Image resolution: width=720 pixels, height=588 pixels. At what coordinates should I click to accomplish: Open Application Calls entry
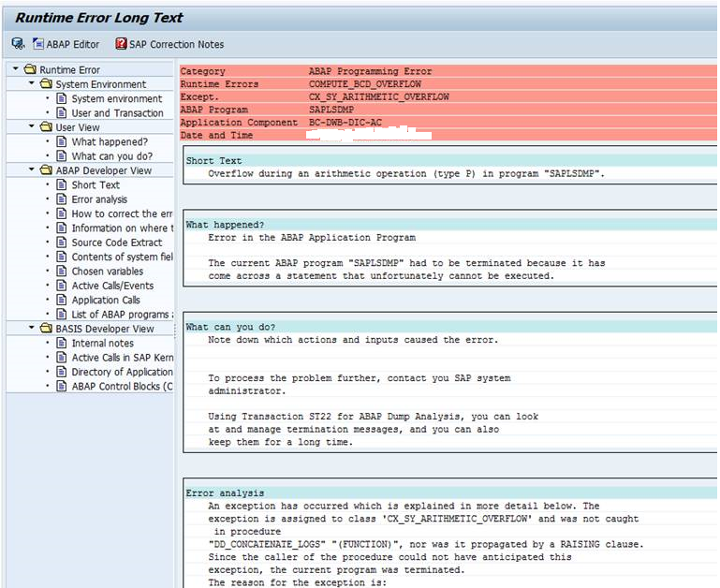[106, 300]
